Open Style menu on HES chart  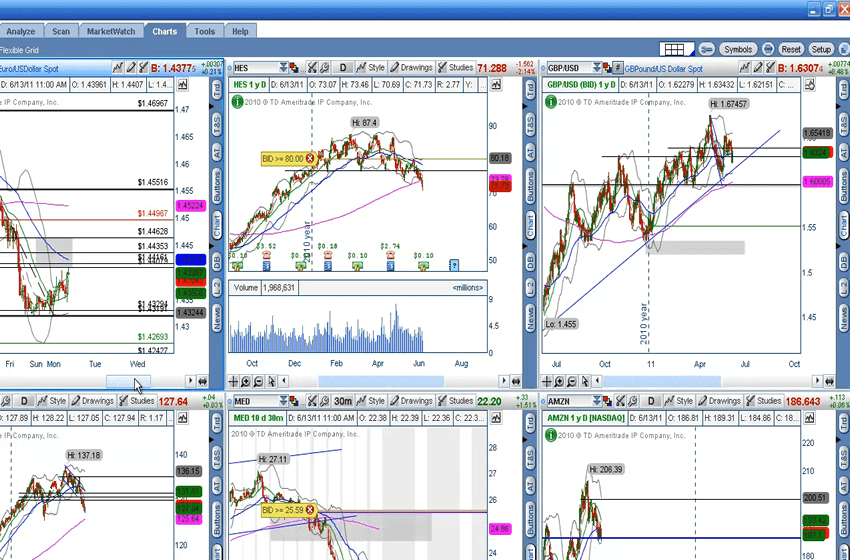pyautogui.click(x=370, y=68)
